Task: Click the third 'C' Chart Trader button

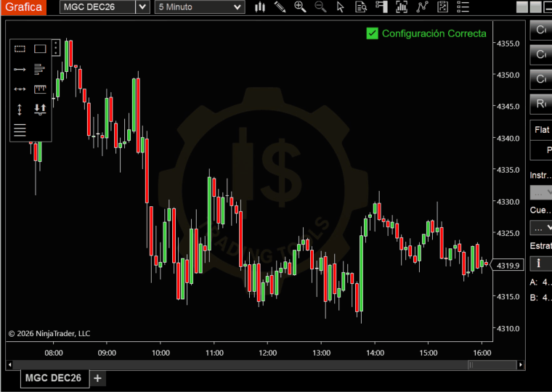Action: coord(541,79)
